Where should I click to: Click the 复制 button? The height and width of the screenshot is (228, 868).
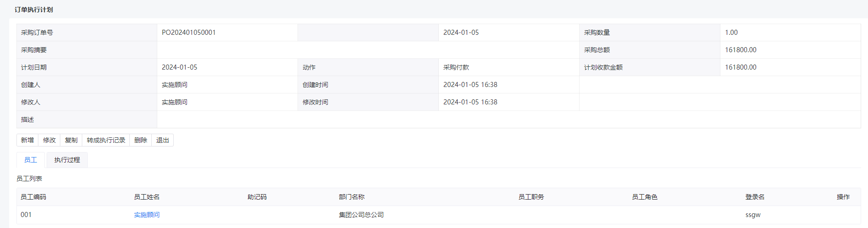[x=71, y=140]
